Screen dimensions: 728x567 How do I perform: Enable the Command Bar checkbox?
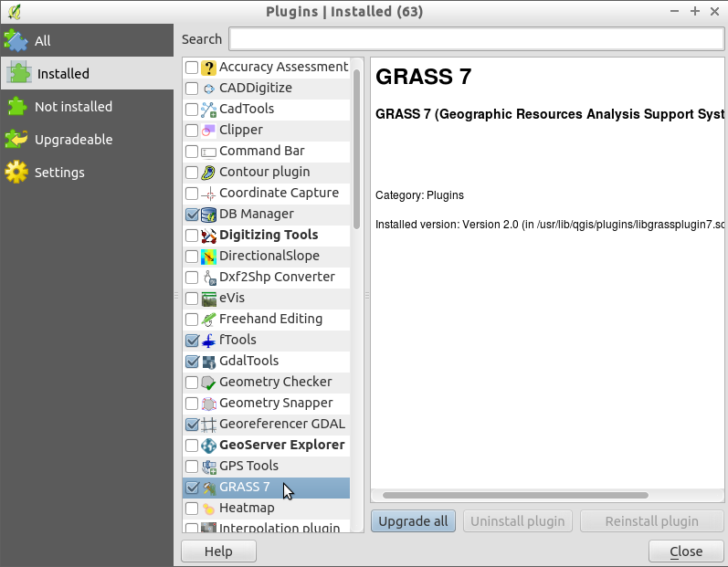[x=192, y=152]
